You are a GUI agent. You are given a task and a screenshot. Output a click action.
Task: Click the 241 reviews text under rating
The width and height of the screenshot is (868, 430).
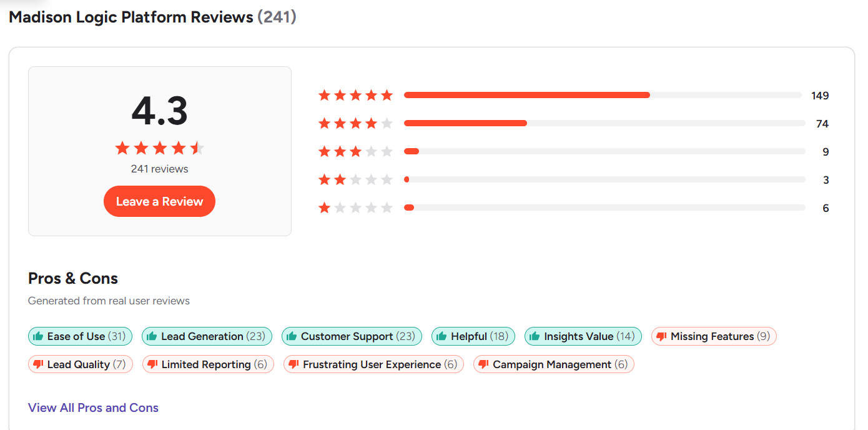pos(159,169)
